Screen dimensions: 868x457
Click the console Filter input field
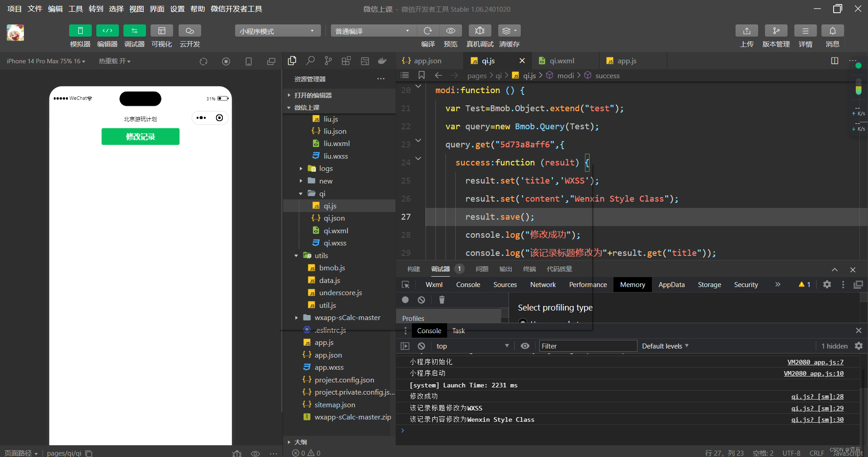(x=588, y=346)
